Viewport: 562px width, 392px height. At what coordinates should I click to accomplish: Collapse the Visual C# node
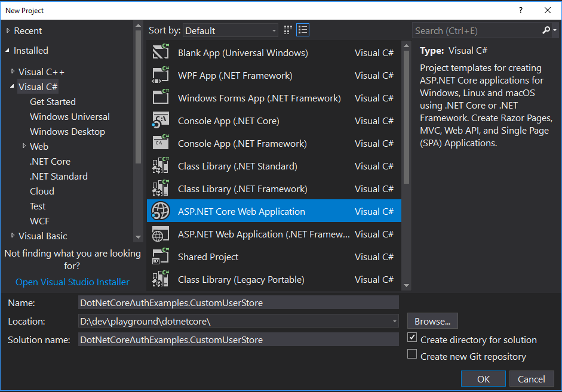[13, 87]
